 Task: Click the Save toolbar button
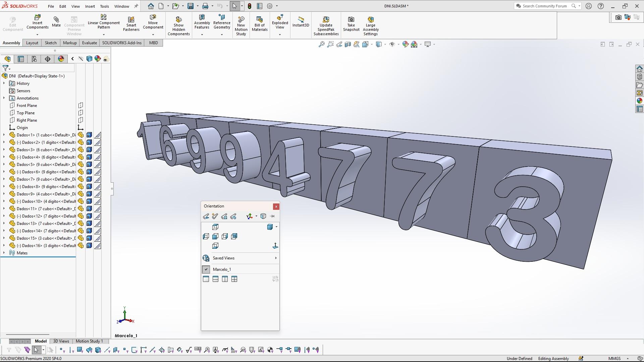pos(191,6)
